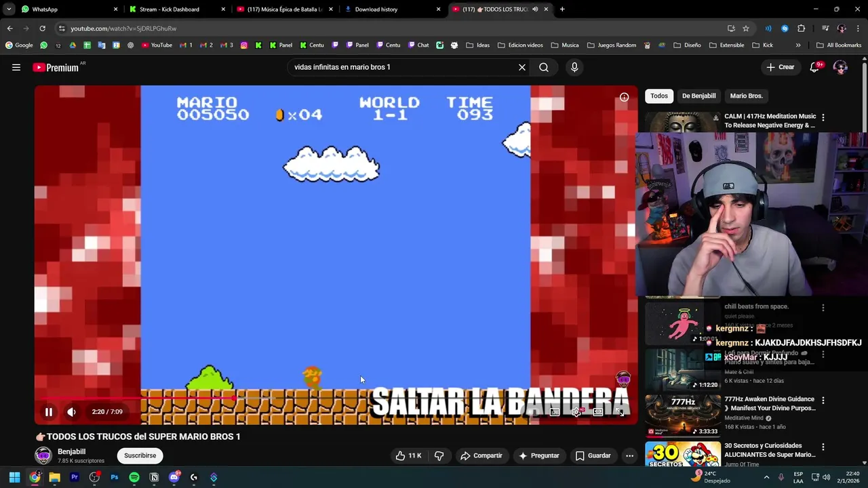
Task: Open options for 30 Secretos y Curiosidades
Action: tap(823, 447)
